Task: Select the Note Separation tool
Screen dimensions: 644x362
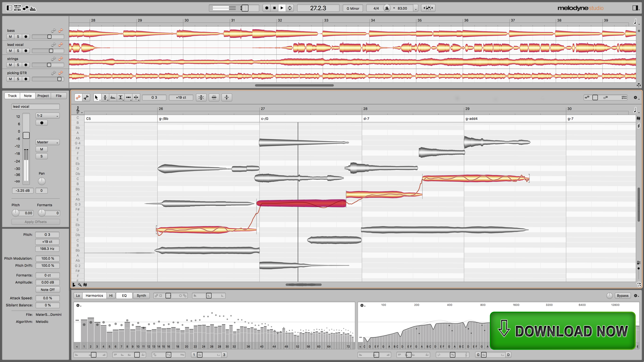Action: 136,97
